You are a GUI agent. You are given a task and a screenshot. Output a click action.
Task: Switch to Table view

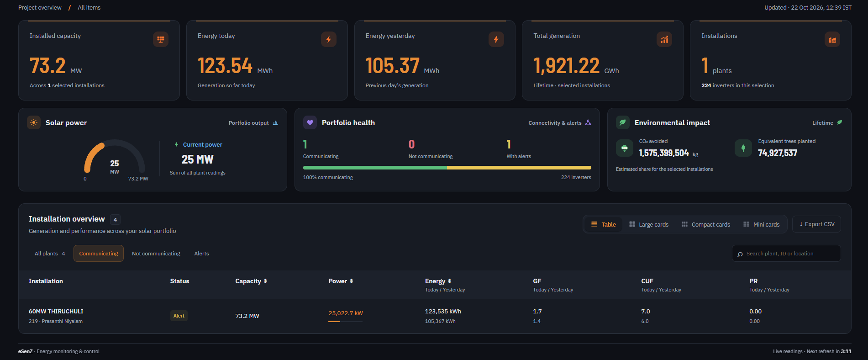click(x=603, y=224)
